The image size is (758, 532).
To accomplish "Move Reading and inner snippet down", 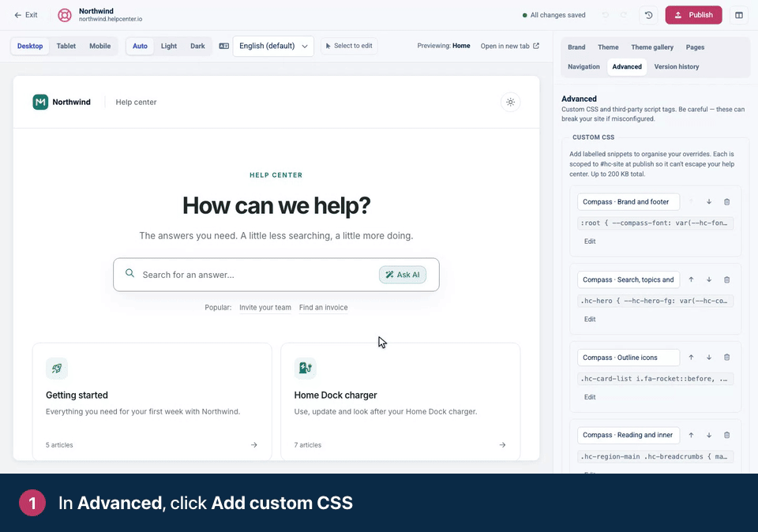I will (x=709, y=436).
